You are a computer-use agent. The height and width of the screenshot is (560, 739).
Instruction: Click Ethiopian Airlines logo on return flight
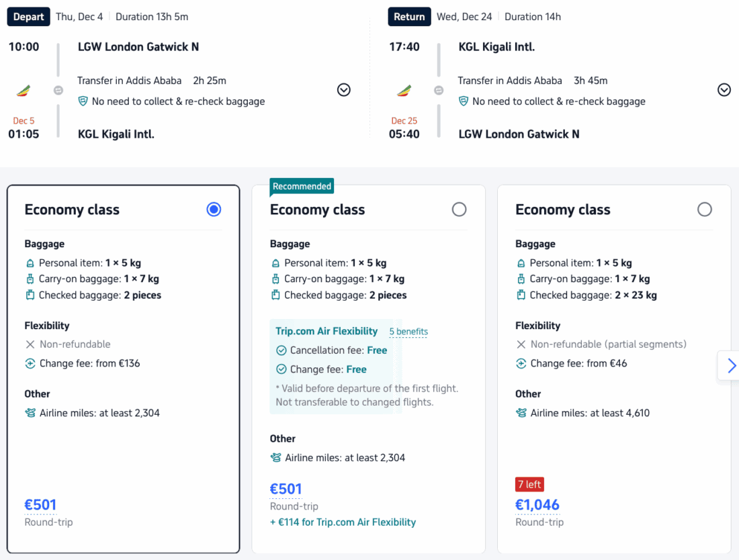click(x=404, y=91)
